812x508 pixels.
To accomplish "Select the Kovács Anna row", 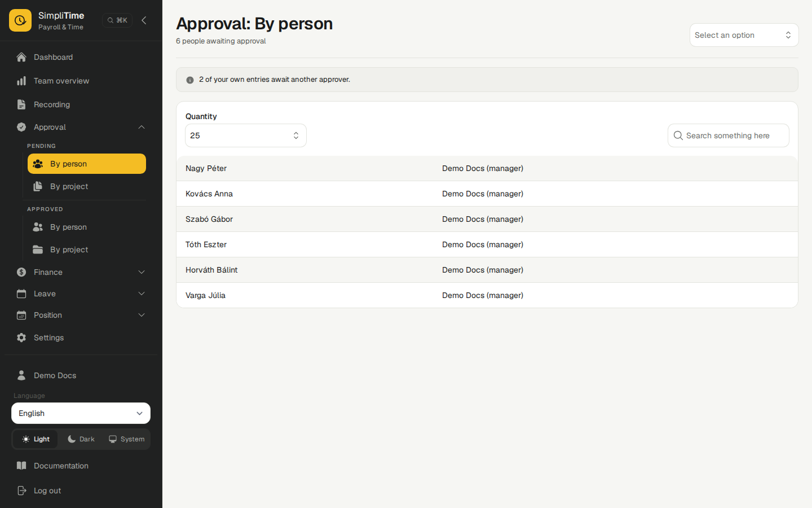I will click(487, 194).
